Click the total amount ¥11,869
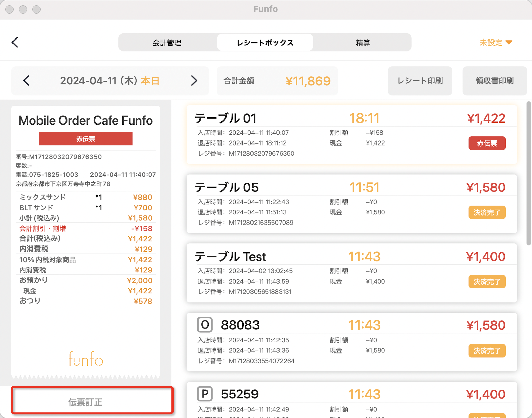The image size is (532, 418). pyautogui.click(x=308, y=81)
